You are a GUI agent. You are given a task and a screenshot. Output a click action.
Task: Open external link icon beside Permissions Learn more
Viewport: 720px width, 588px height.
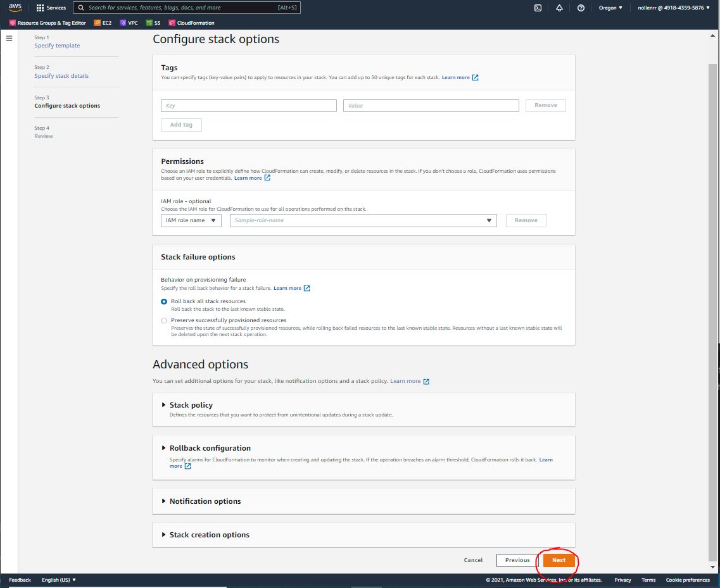[267, 178]
